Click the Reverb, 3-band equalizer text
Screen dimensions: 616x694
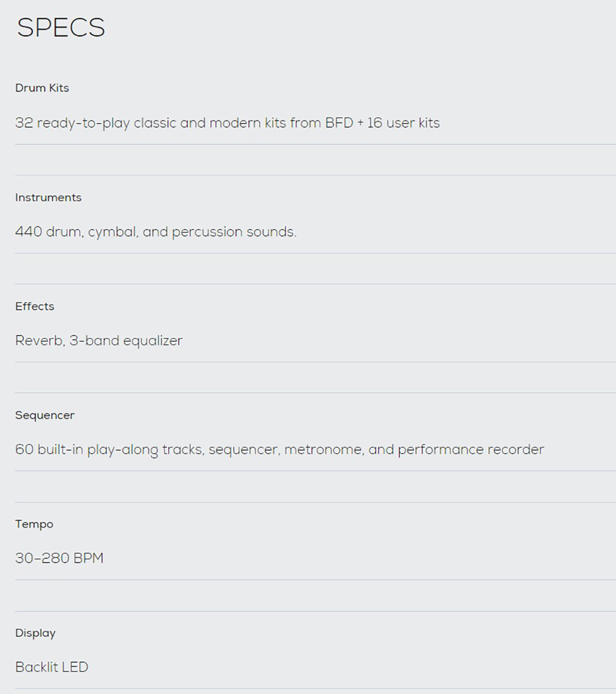[x=99, y=341]
